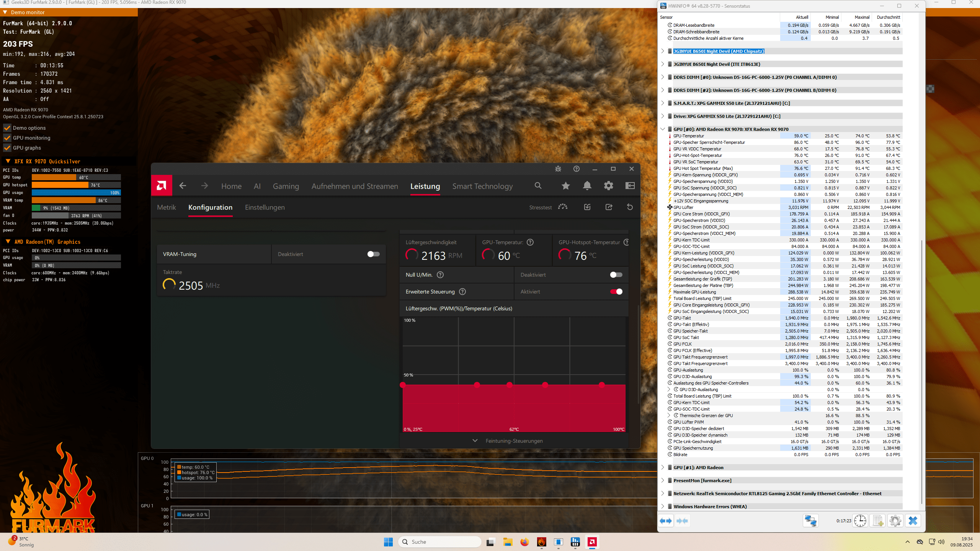Start the Stresstest
This screenshot has height=551, width=980.
562,207
